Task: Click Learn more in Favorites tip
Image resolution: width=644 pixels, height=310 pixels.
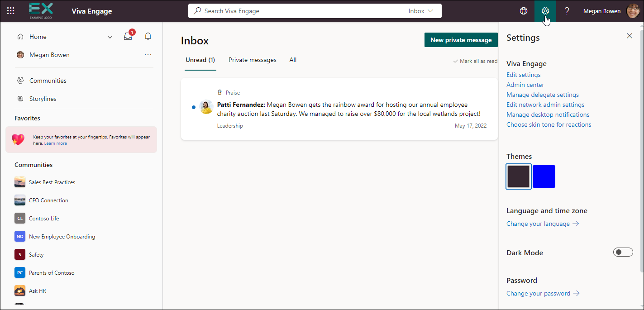Action: pos(56,143)
